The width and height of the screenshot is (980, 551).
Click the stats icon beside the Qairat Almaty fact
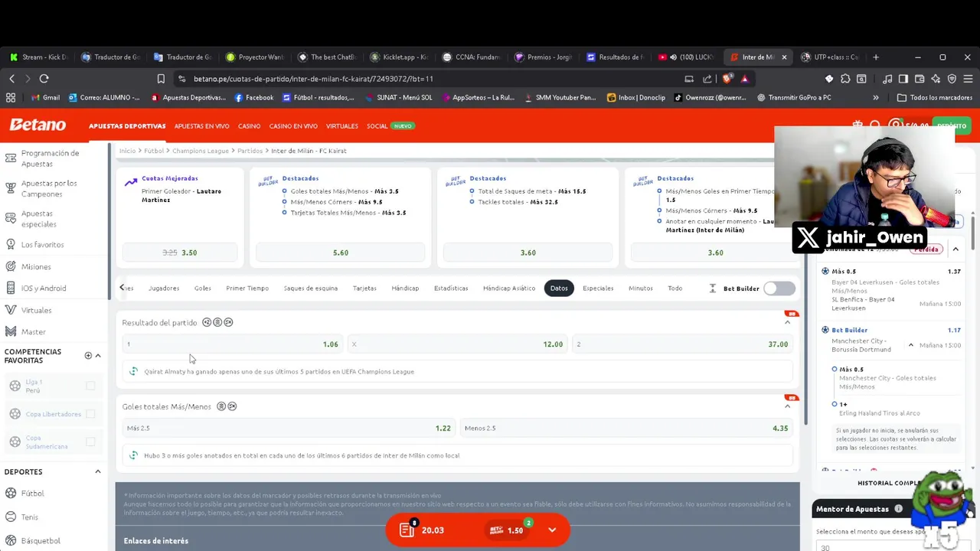click(x=133, y=371)
